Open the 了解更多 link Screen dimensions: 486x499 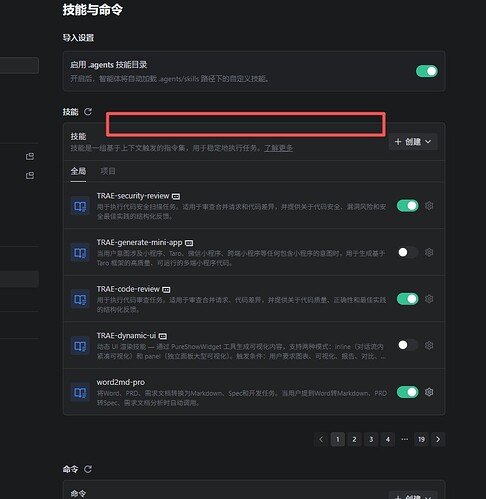(x=279, y=148)
